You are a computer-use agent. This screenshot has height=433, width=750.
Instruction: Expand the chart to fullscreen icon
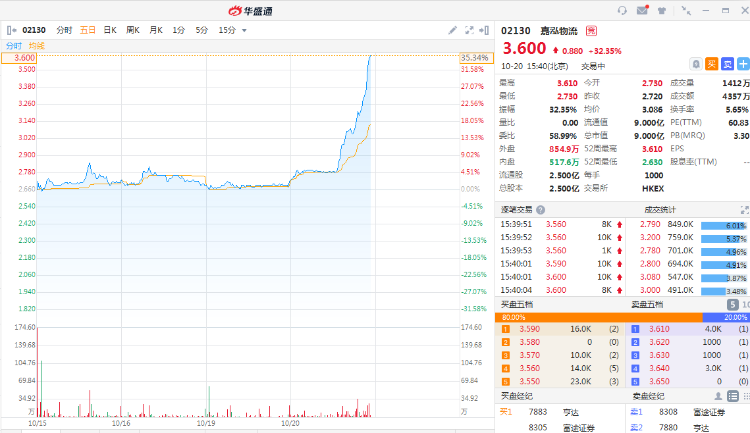pos(469,30)
